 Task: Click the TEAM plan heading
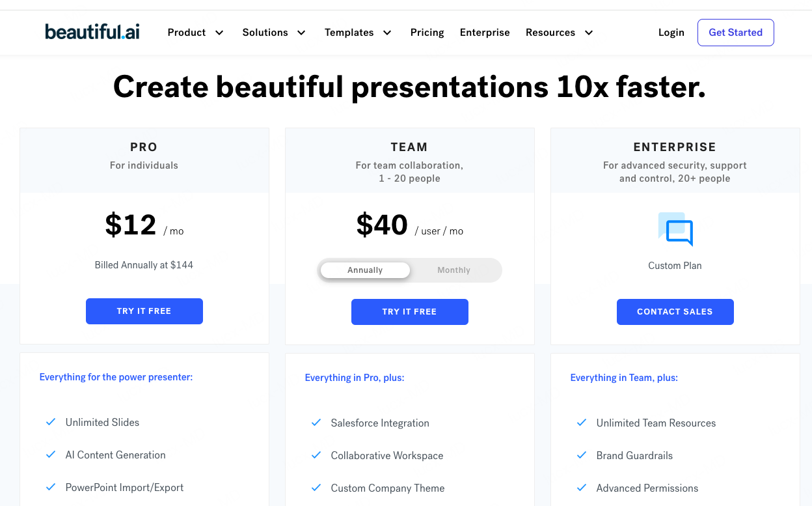pyautogui.click(x=409, y=147)
